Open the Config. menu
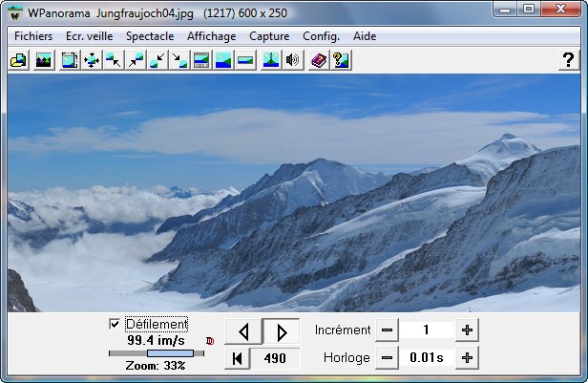 321,36
